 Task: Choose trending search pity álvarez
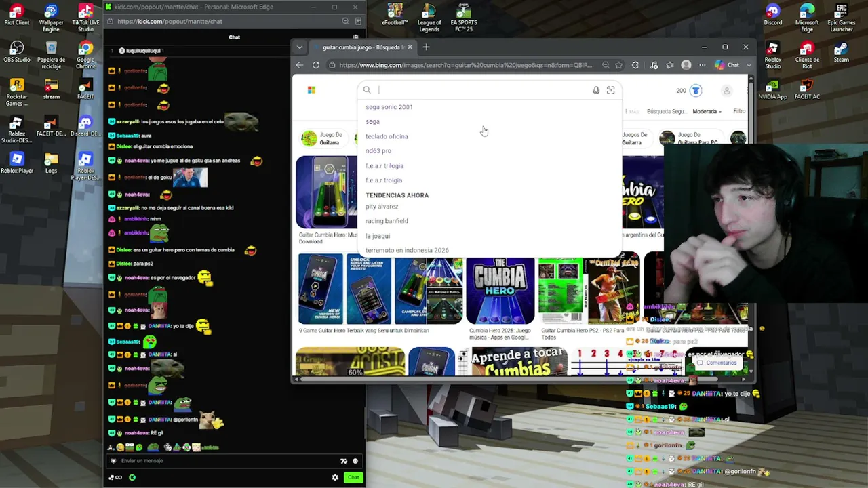382,207
